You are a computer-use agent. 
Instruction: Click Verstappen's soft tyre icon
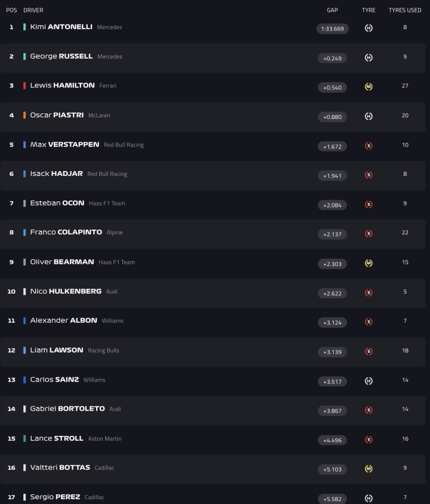pyautogui.click(x=368, y=145)
